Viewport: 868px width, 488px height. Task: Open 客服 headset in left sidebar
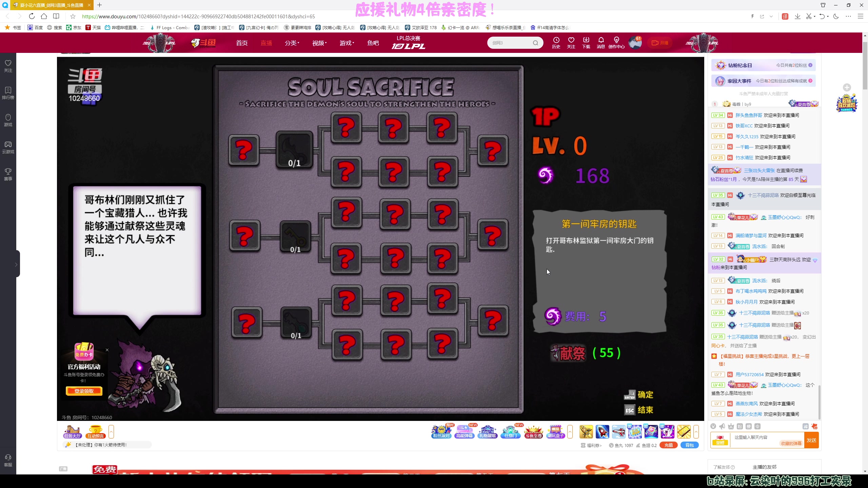[8, 461]
